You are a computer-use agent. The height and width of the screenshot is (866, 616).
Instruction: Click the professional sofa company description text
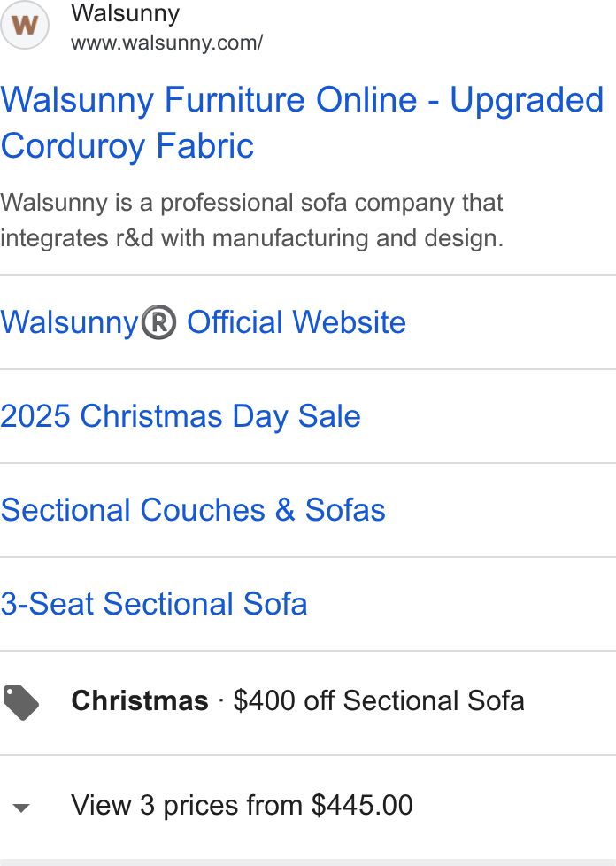click(x=251, y=203)
